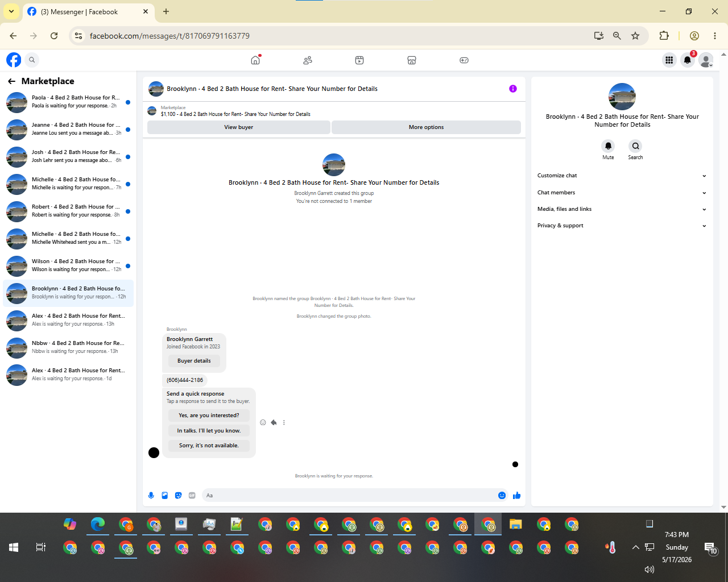Bookmark this page with the star icon

635,36
